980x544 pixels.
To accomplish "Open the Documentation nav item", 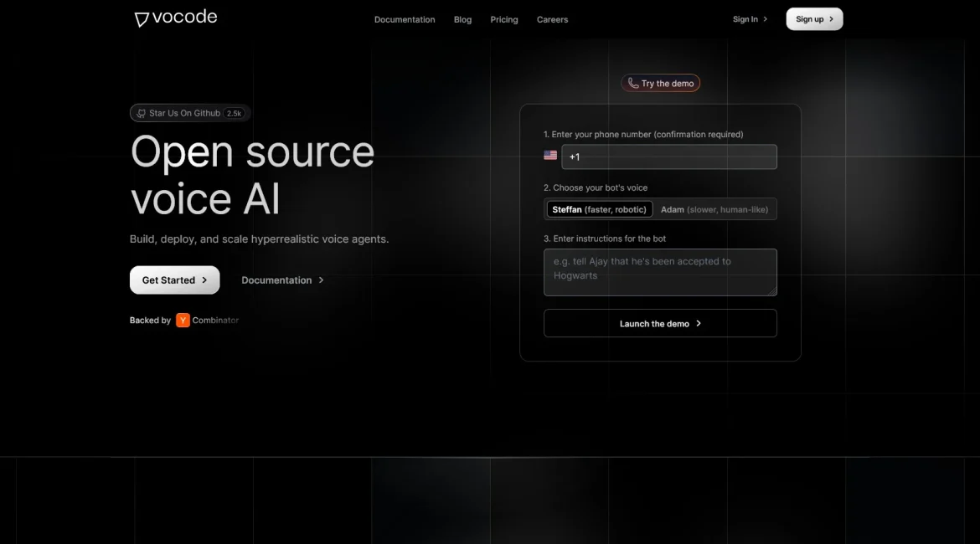I will (x=405, y=19).
